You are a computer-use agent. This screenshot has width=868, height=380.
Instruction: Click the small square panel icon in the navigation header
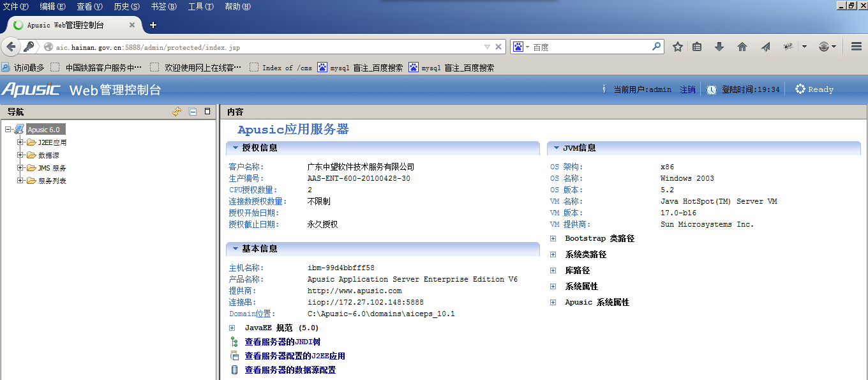(x=207, y=111)
